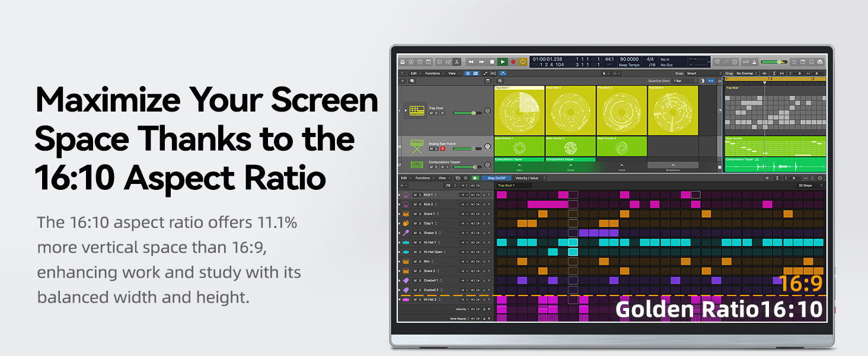Open the mixer sliders icon
This screenshot has width=868, height=356.
click(x=448, y=62)
